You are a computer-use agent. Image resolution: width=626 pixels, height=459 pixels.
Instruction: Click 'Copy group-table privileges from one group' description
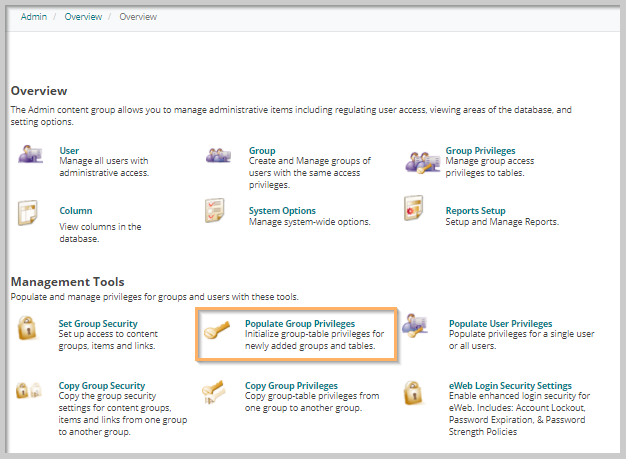(312, 402)
